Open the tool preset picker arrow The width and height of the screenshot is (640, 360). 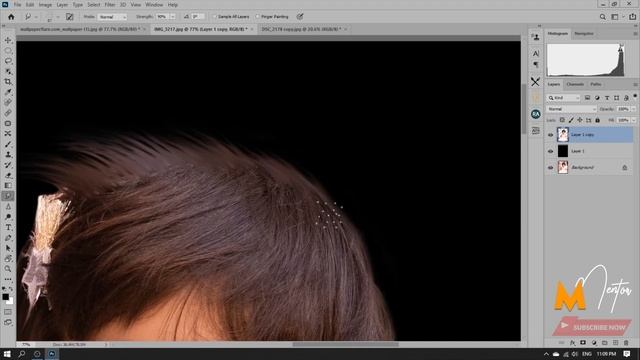point(36,17)
